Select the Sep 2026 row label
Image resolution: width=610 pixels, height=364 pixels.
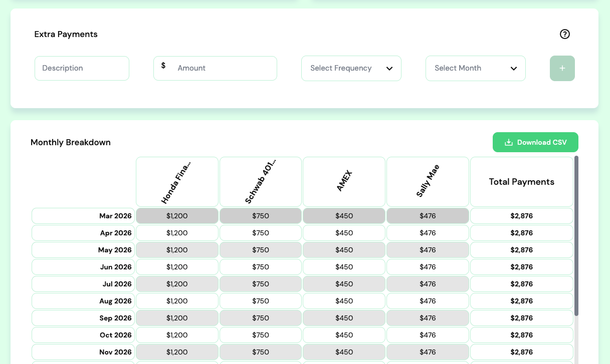[x=83, y=318]
